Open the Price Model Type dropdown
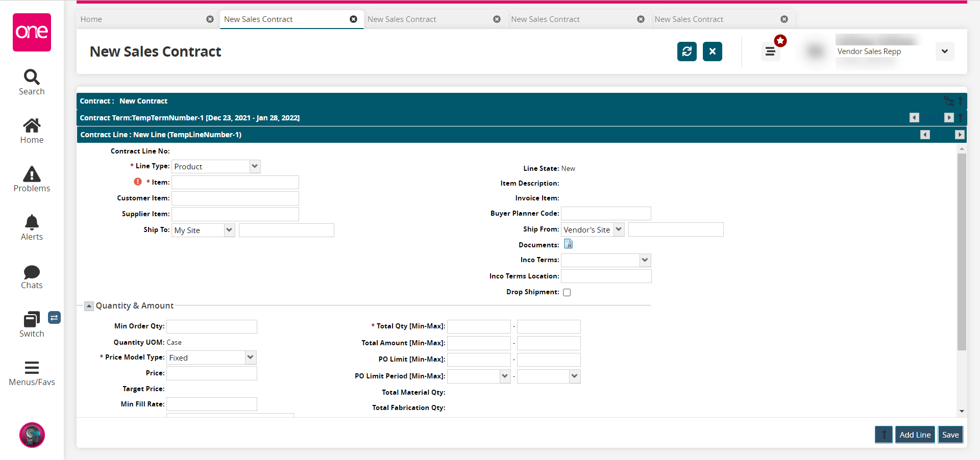980x460 pixels. [250, 357]
